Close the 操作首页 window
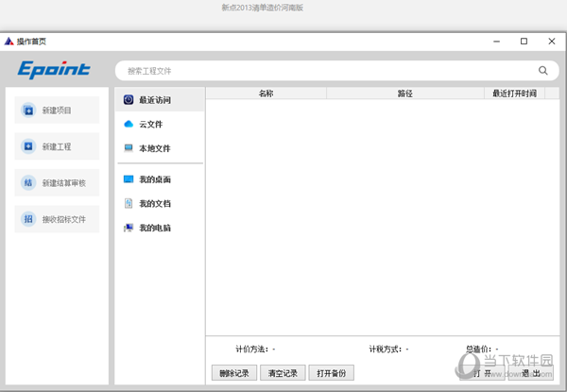Image resolution: width=567 pixels, height=392 pixels. pos(552,42)
